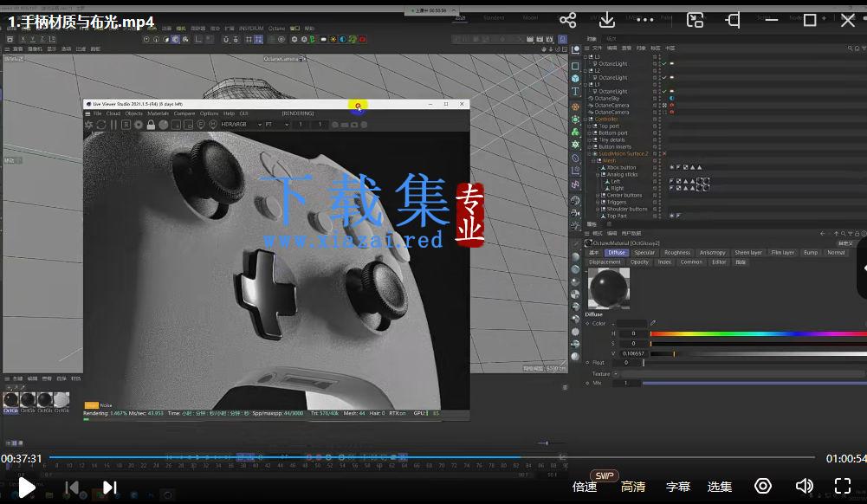Screen dimensions: 867x504
Task: Toggle the render region R icon
Action: (x=126, y=125)
